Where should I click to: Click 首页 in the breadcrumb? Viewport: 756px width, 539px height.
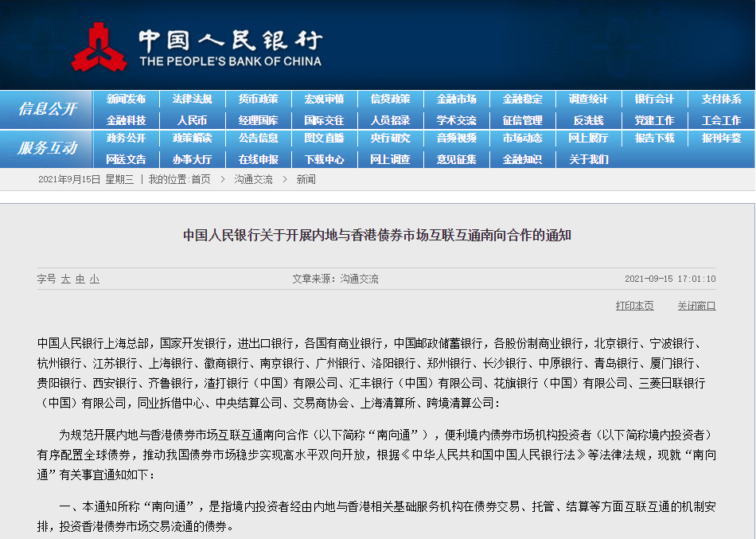[x=201, y=180]
